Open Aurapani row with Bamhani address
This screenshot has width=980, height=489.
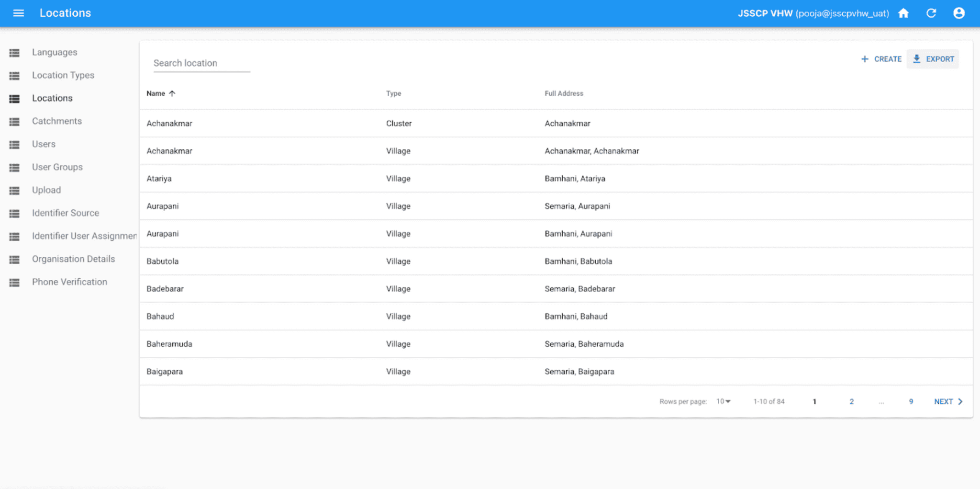[x=556, y=234]
